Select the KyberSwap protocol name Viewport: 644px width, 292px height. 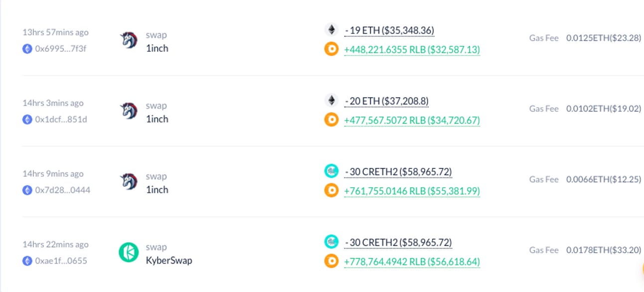168,260
